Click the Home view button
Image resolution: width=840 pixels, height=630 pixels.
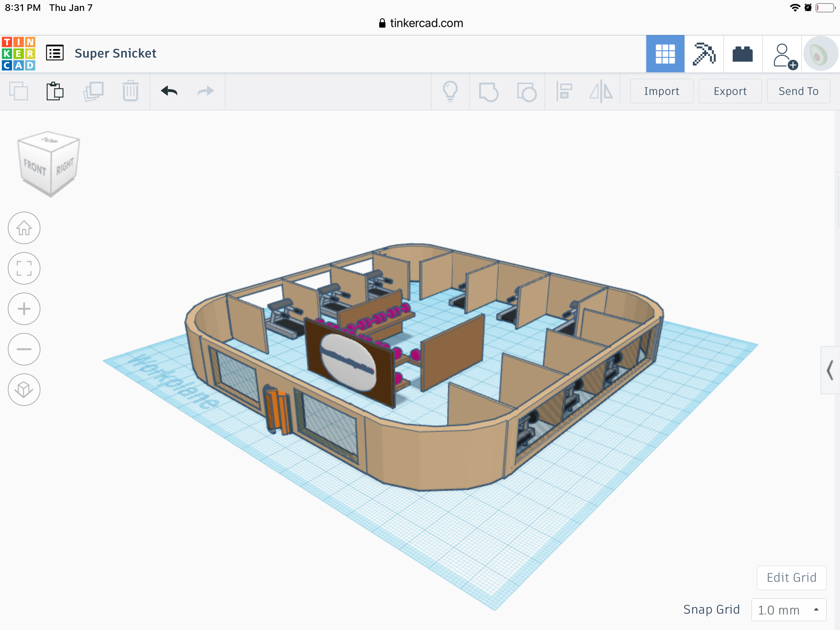tap(24, 228)
